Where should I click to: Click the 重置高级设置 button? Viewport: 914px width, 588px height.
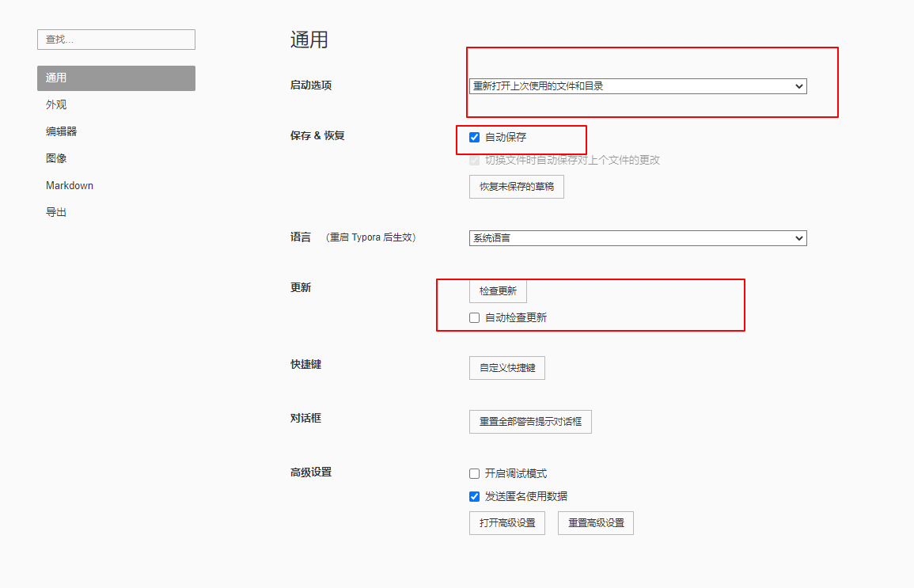point(595,522)
